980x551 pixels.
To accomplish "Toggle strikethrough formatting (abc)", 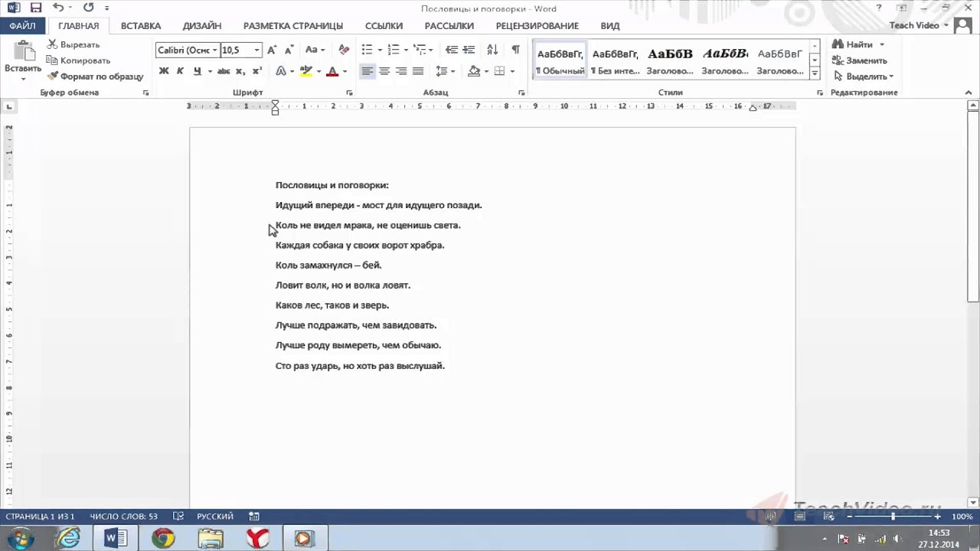I will (x=224, y=71).
